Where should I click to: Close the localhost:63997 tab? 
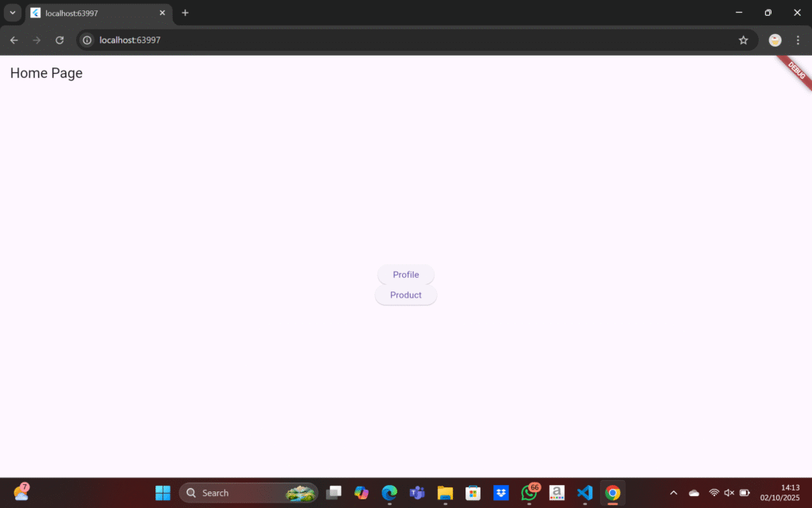(162, 13)
